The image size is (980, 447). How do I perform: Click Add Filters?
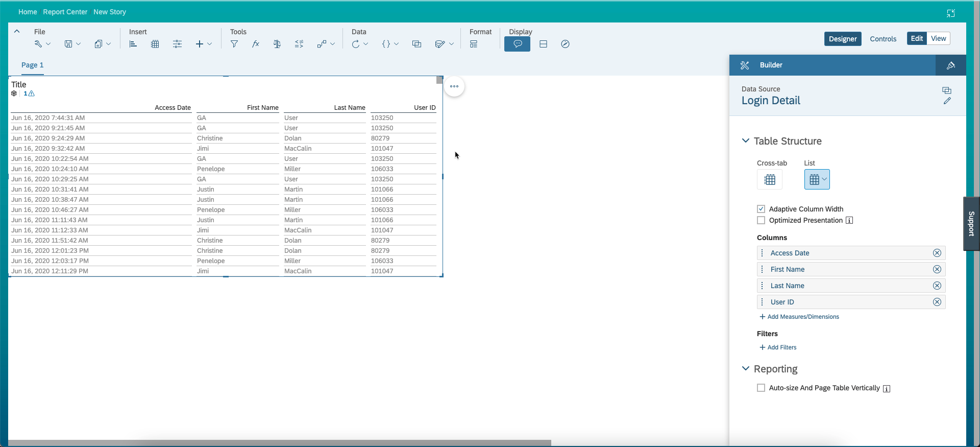[778, 347]
